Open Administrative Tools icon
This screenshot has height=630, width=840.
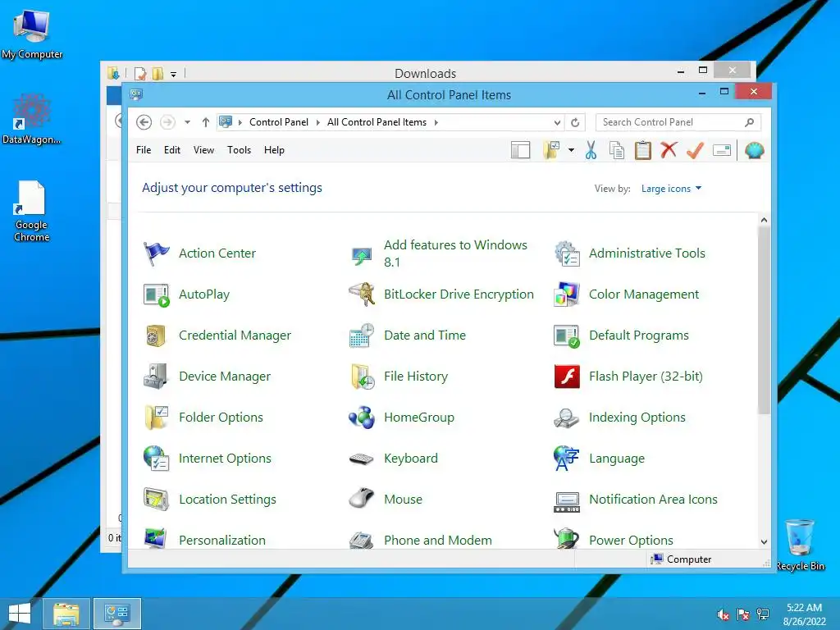(567, 253)
